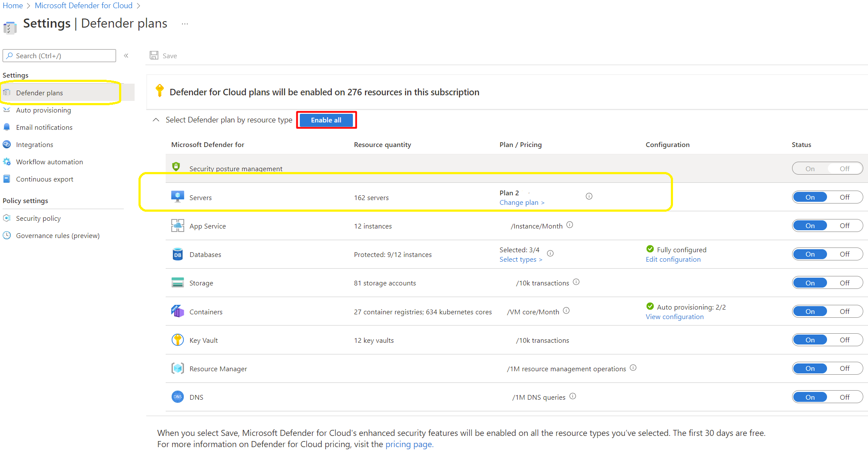
Task: Click the Continuous export icon
Action: coord(7,179)
